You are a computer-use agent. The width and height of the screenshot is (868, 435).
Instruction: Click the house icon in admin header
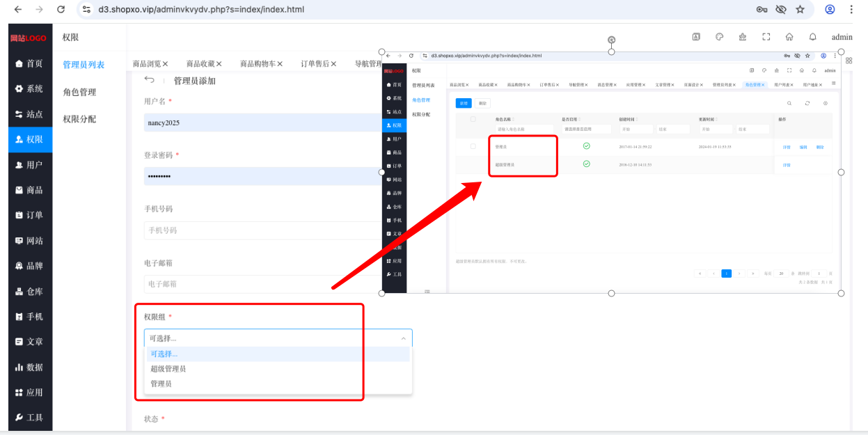tap(789, 37)
